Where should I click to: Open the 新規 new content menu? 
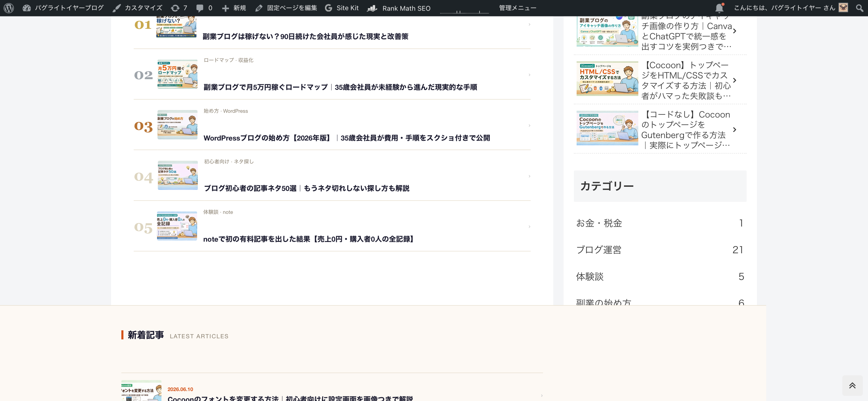tap(234, 8)
